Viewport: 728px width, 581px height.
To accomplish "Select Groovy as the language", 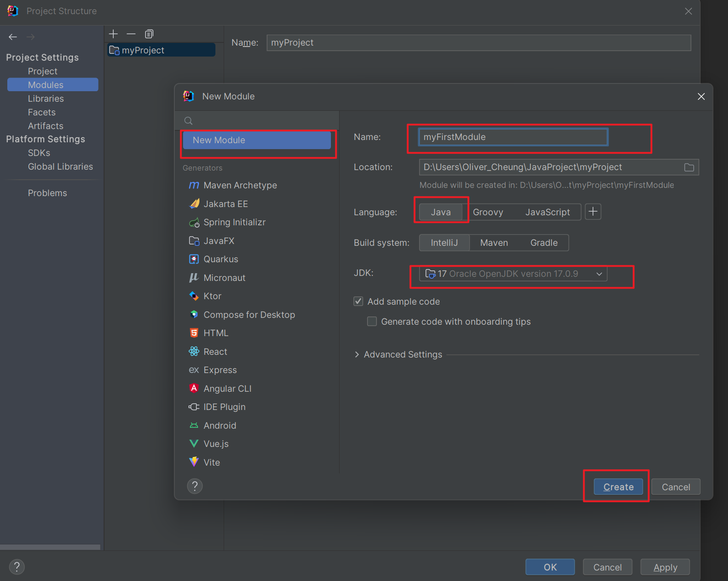I will coord(488,212).
